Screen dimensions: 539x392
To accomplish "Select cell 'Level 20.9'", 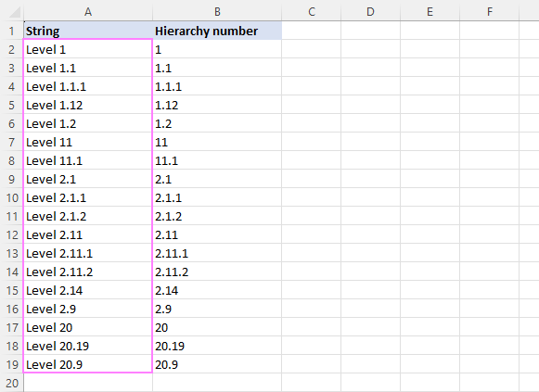I will point(88,364).
